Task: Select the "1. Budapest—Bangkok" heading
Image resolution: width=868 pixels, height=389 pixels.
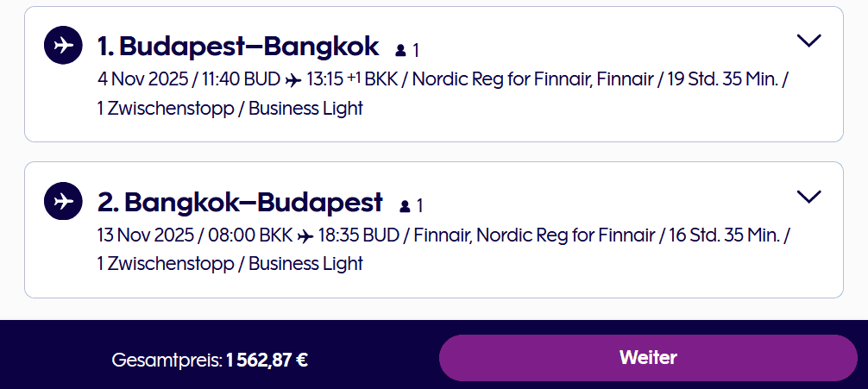Action: coord(238,46)
